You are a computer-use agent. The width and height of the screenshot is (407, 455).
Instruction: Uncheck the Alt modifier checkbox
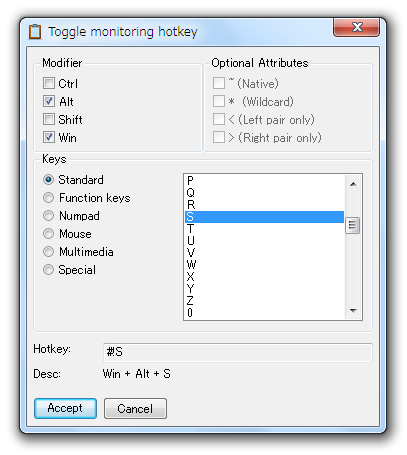coord(49,101)
